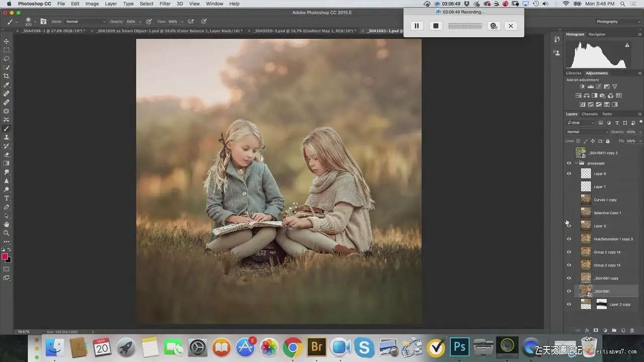Activate the Horizontal Type tool
Image resolution: width=644 pixels, height=362 pixels.
point(7,198)
